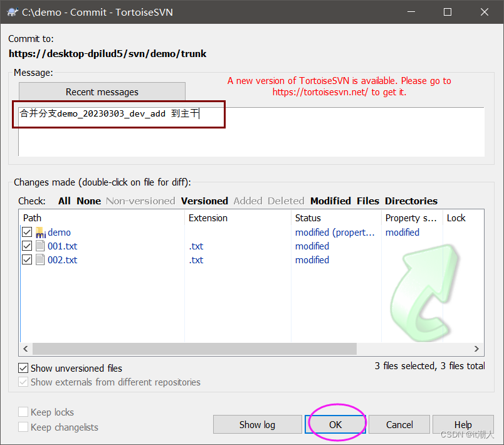Click '3 files selected, 3 files total'
This screenshot has height=445, width=504.
click(430, 365)
